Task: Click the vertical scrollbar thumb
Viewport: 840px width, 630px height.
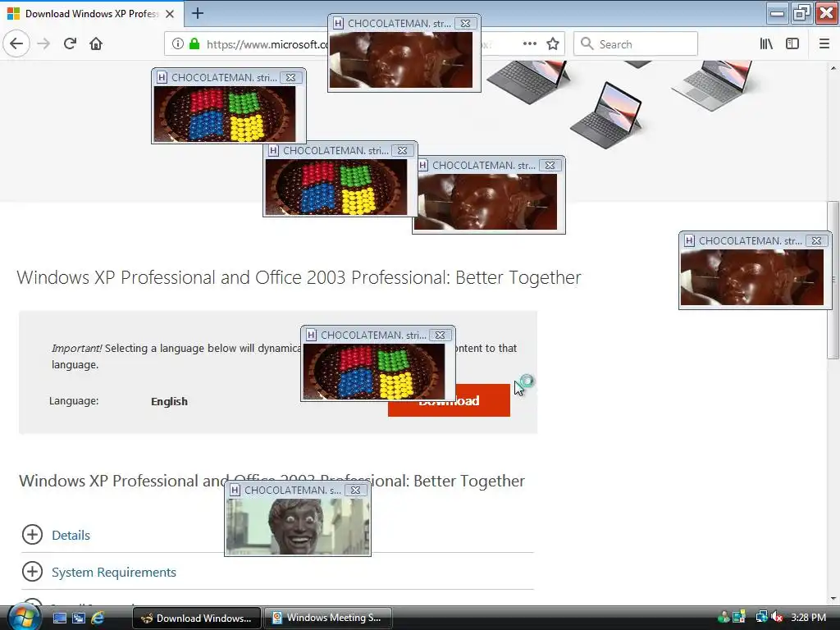Action: point(833,280)
